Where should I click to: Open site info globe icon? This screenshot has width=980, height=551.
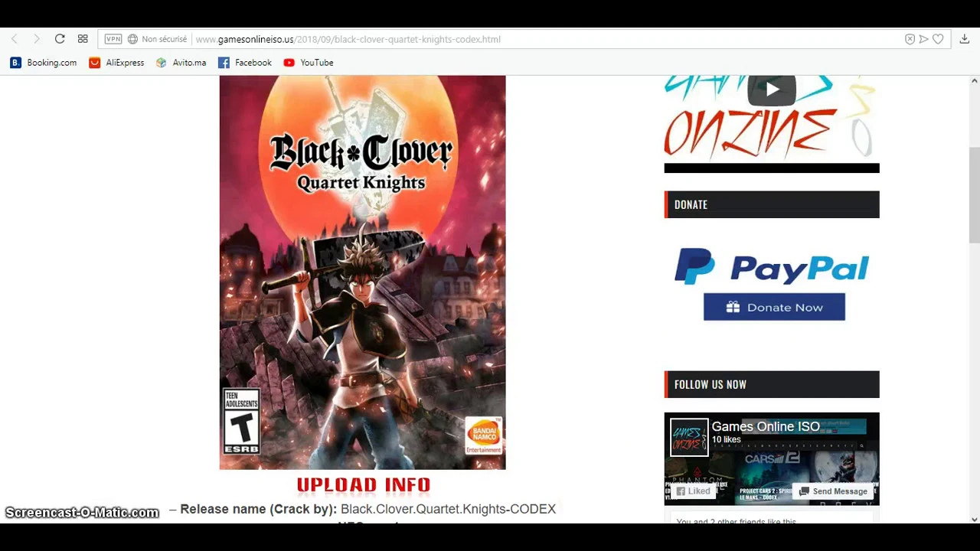(x=132, y=39)
